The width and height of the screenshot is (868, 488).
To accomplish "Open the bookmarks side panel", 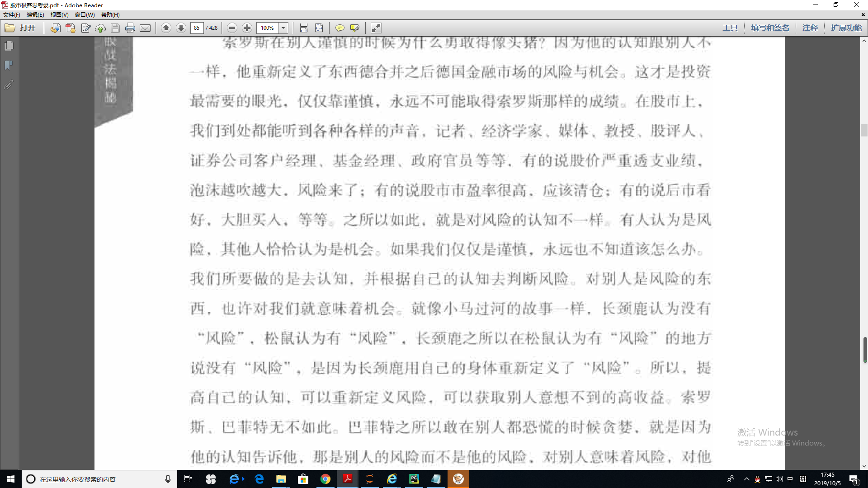I will pyautogui.click(x=9, y=65).
